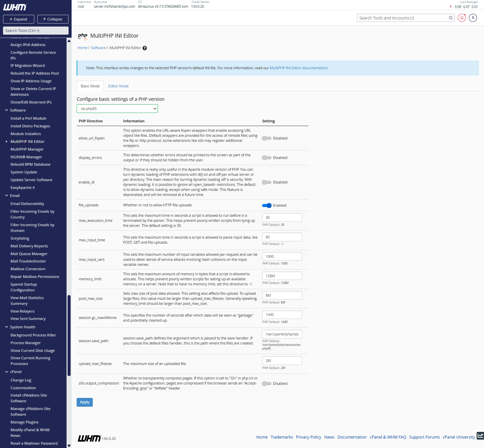
Task: Click the PHP logo beside page title
Action: click(x=83, y=36)
